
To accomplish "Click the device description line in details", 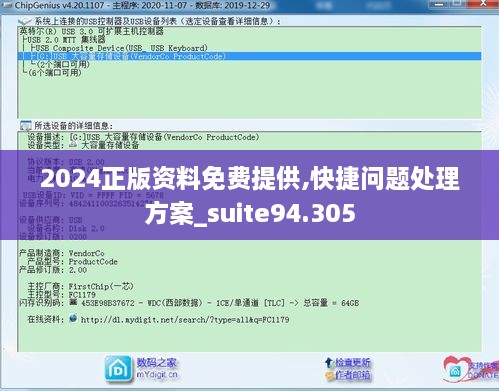I will (x=143, y=137).
